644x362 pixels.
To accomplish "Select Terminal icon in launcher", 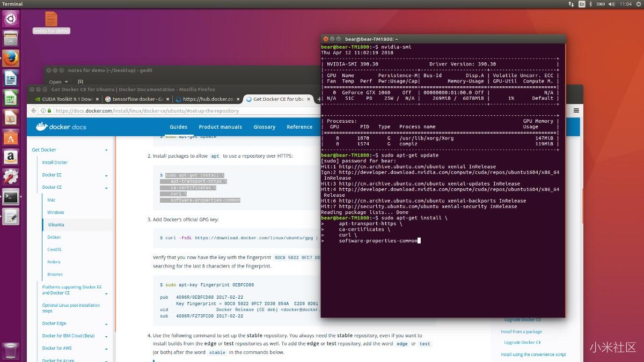I will 11,196.
